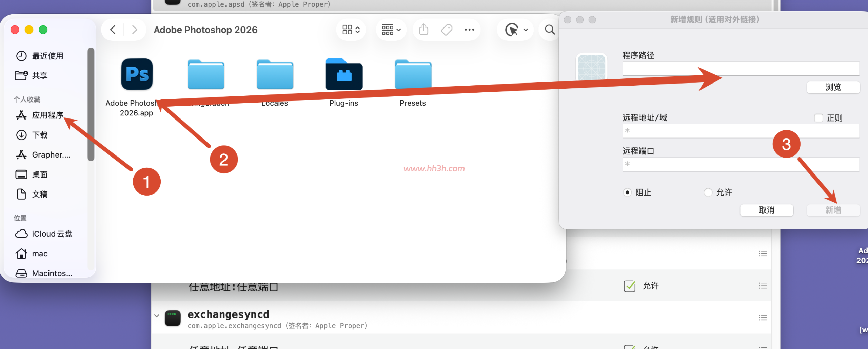Click the 远程地址/域 input field
Viewport: 868px width, 349px height.
[x=741, y=131]
